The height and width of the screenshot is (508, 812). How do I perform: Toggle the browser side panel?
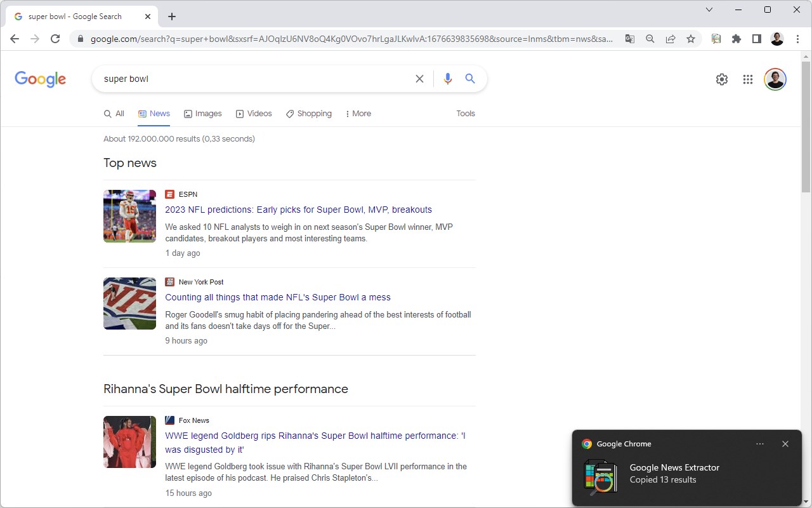[x=757, y=39]
